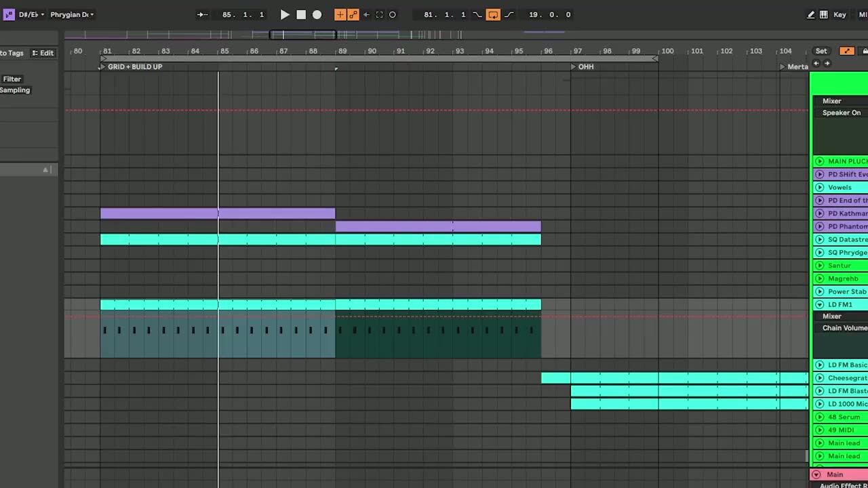Click the arrangement overview visible-area box
Image resolution: width=868 pixels, height=488 pixels.
302,35
